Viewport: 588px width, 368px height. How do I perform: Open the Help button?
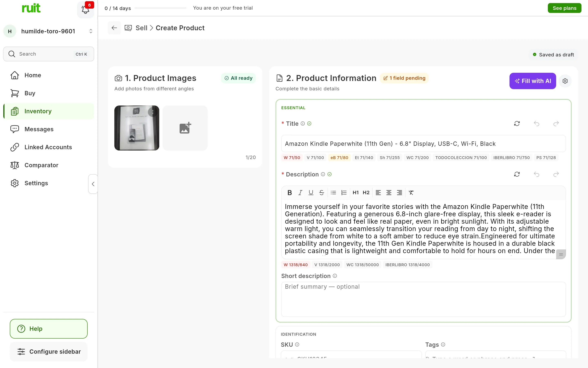(x=49, y=329)
